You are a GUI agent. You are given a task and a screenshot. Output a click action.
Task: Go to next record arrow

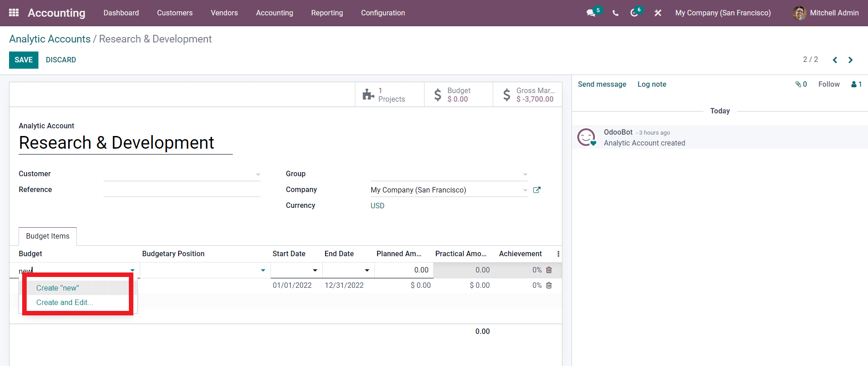(850, 60)
